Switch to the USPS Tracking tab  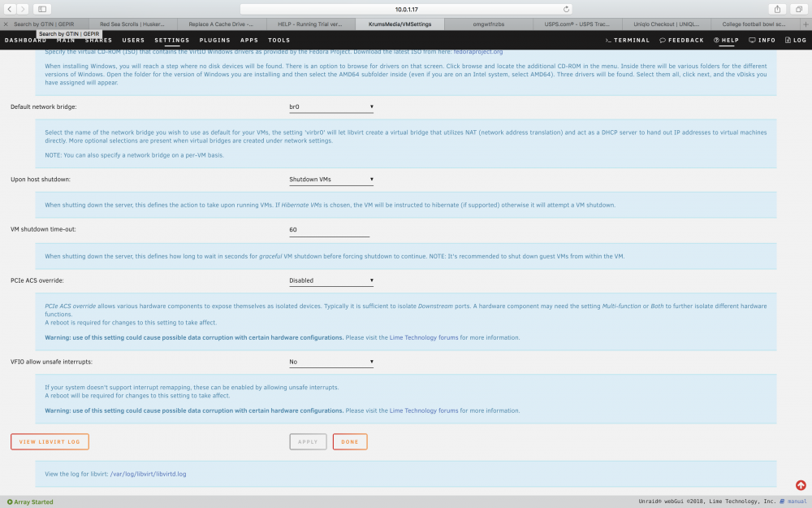577,24
